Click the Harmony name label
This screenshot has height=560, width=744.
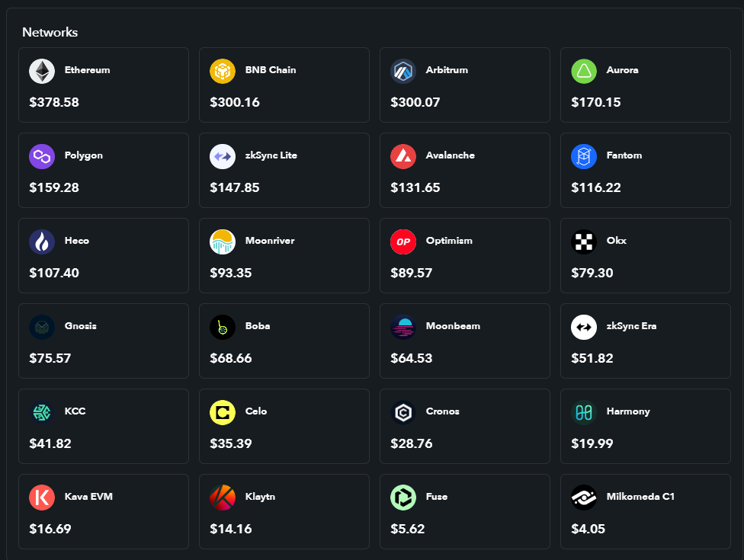click(628, 411)
